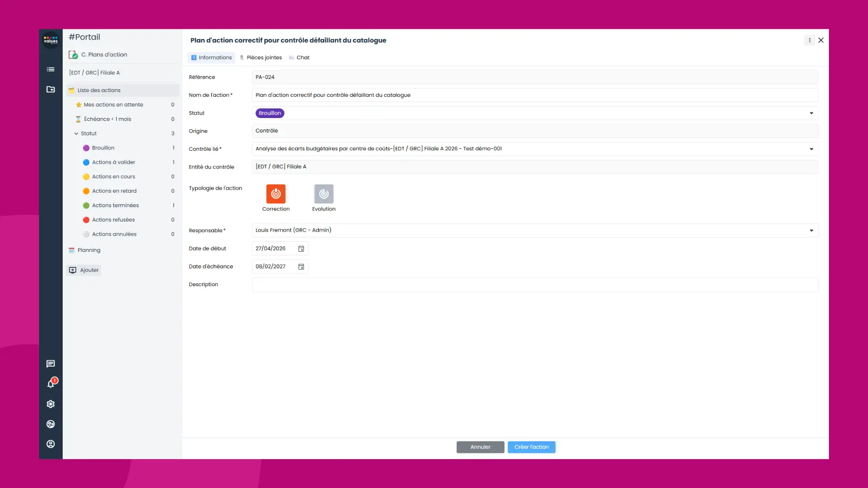This screenshot has height=488, width=868.
Task: Open the Responsable dropdown
Action: point(811,230)
